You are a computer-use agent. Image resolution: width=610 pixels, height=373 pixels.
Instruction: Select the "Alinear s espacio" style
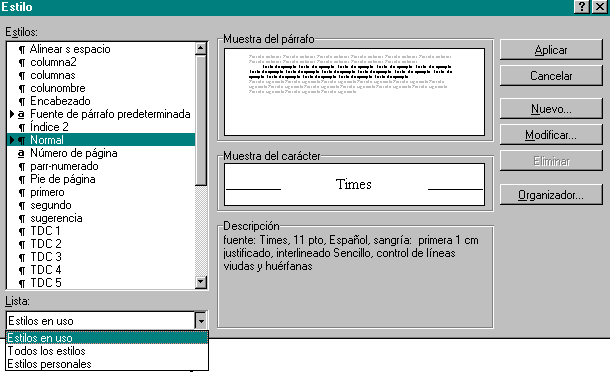pyautogui.click(x=101, y=49)
